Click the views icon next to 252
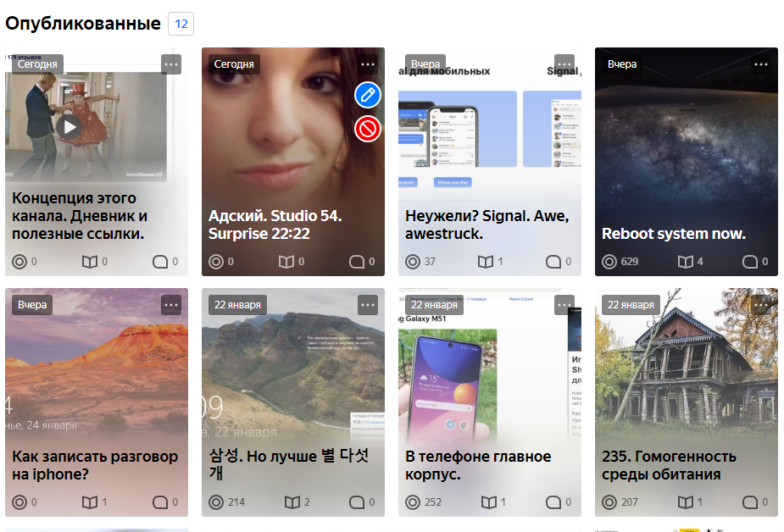Image resolution: width=784 pixels, height=532 pixels. tap(413, 502)
